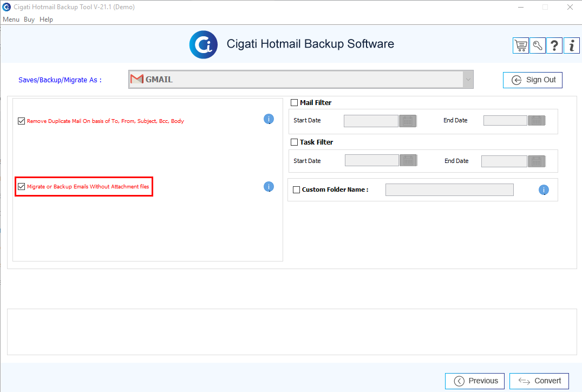
Task: Close the Cigati window
Action: pos(570,7)
